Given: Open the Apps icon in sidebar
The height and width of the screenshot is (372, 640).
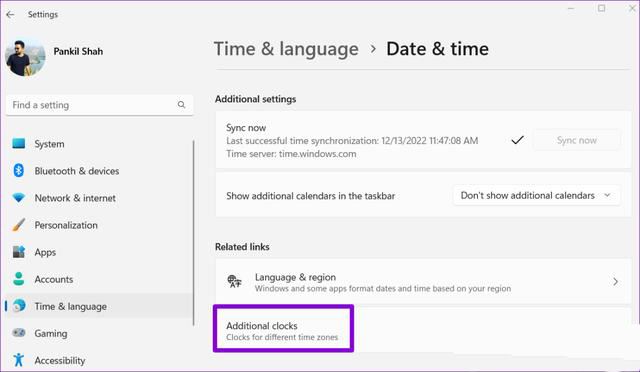Looking at the screenshot, I should [x=19, y=252].
